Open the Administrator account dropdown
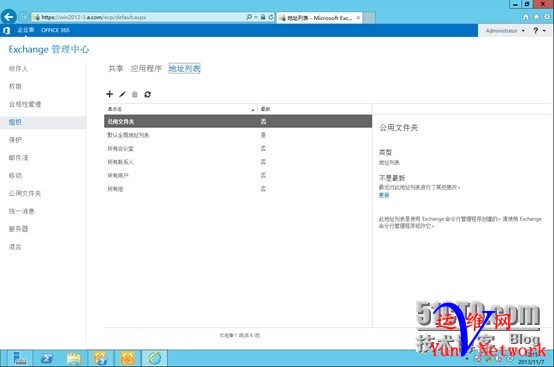 [x=505, y=31]
